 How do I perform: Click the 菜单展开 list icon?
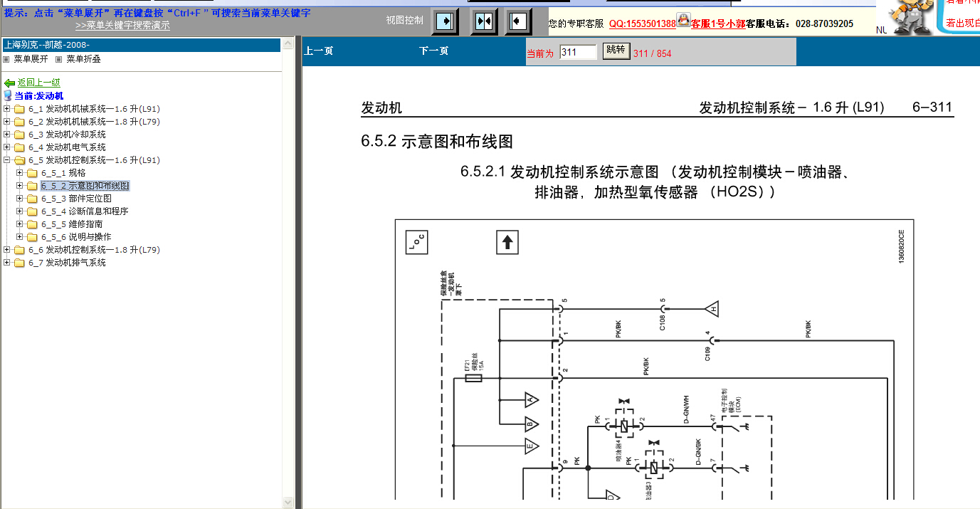point(6,59)
